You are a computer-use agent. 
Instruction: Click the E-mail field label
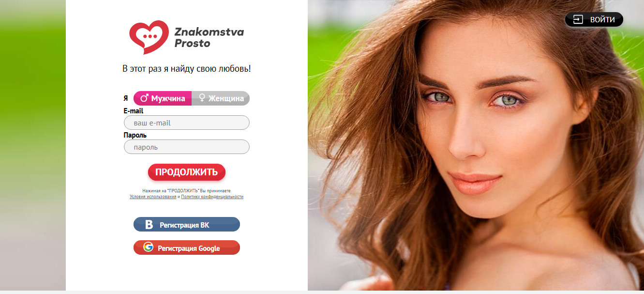click(134, 111)
